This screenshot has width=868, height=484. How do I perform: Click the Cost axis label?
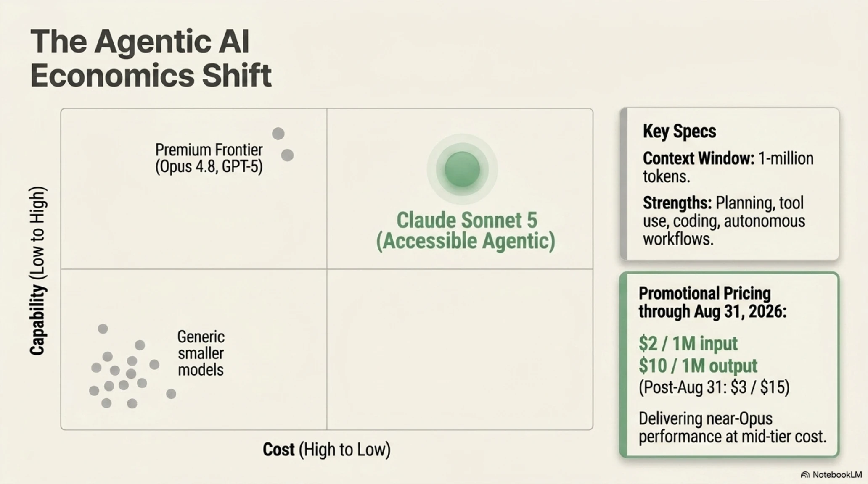[327, 450]
